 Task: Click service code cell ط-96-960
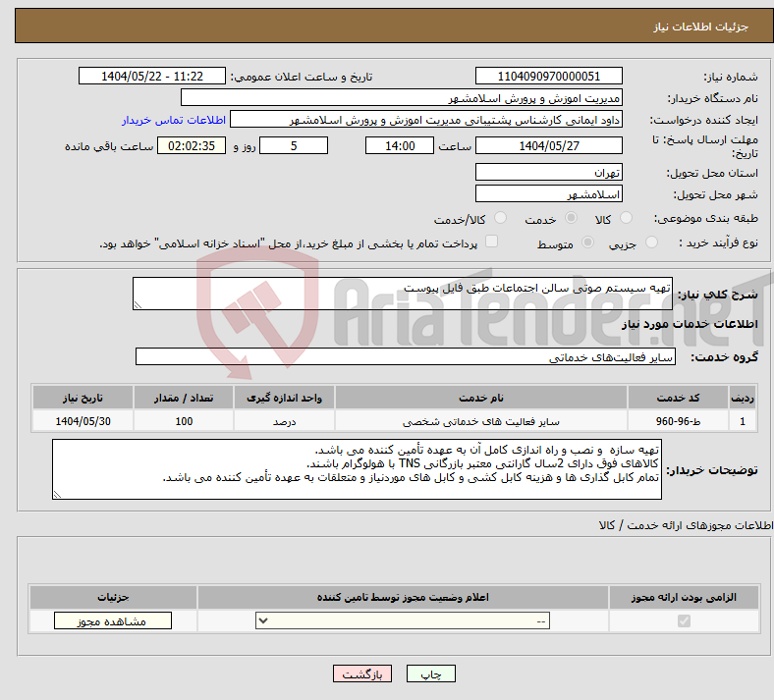coord(679,421)
